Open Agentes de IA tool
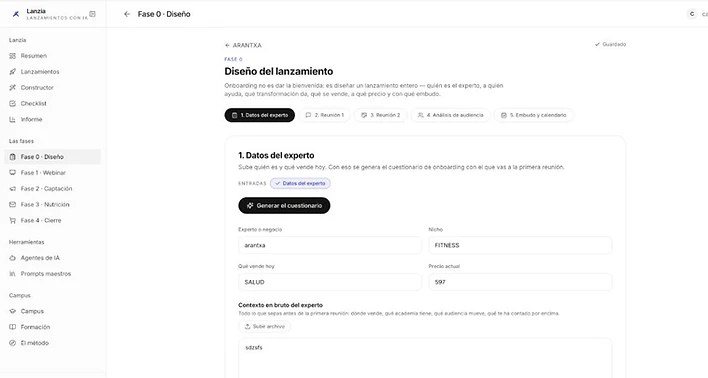 tap(52, 258)
